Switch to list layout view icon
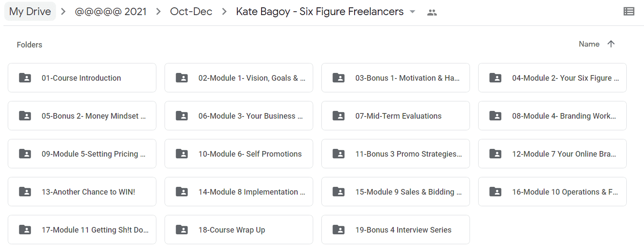Viewport: 644px width, 252px height. tap(629, 12)
